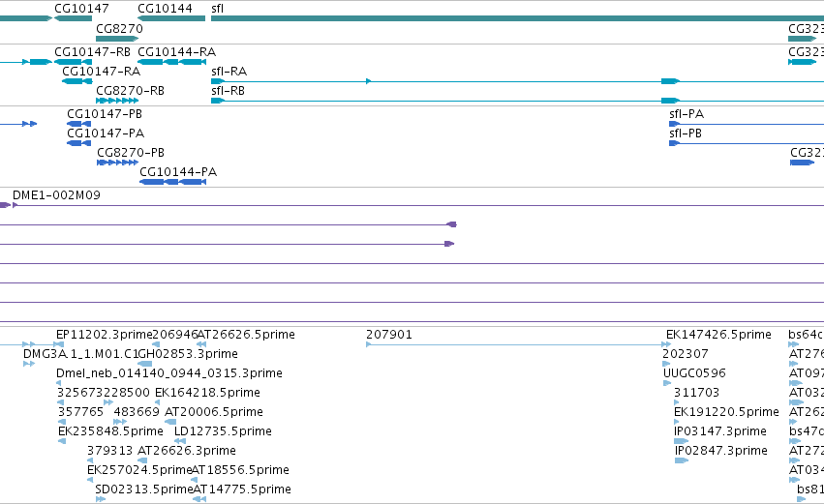Select the DMG3A.1_1.M01.C1 EST label
The image size is (824, 504).
coord(80,354)
